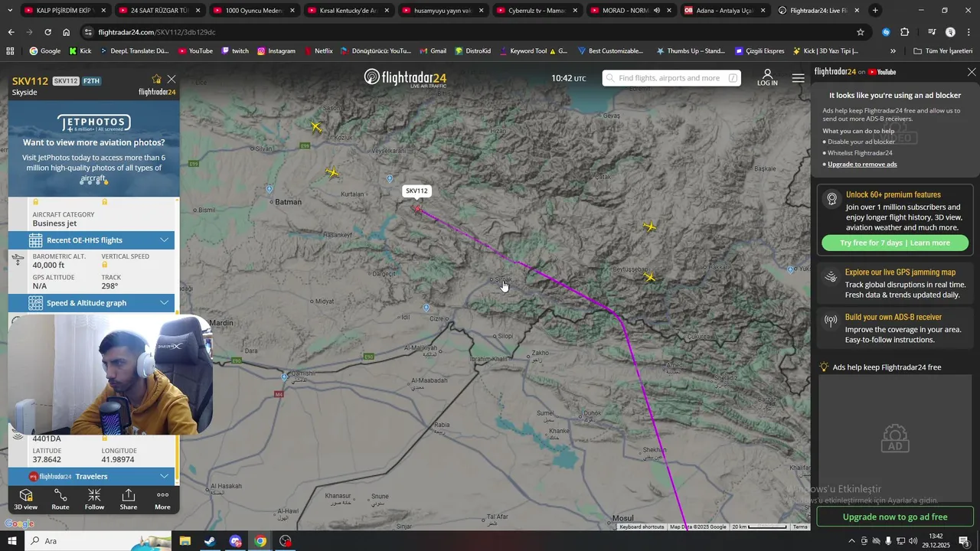Open the browser Extensions puzzle icon
This screenshot has width=980, height=551.
pyautogui.click(x=905, y=32)
